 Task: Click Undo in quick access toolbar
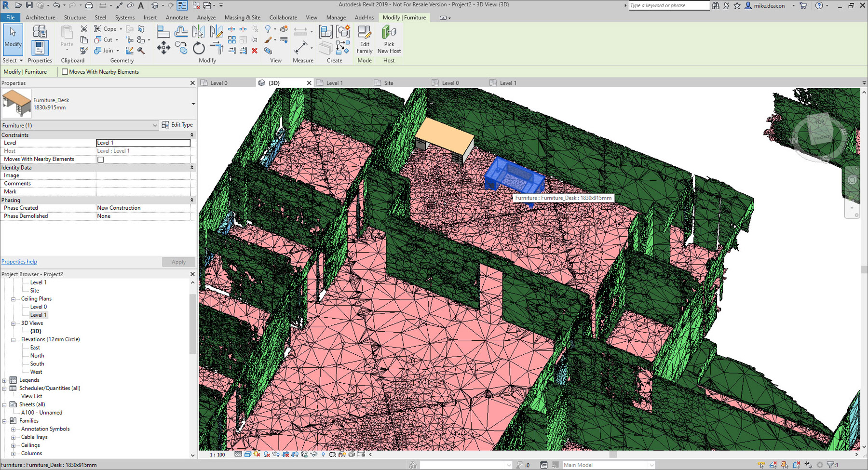point(56,6)
